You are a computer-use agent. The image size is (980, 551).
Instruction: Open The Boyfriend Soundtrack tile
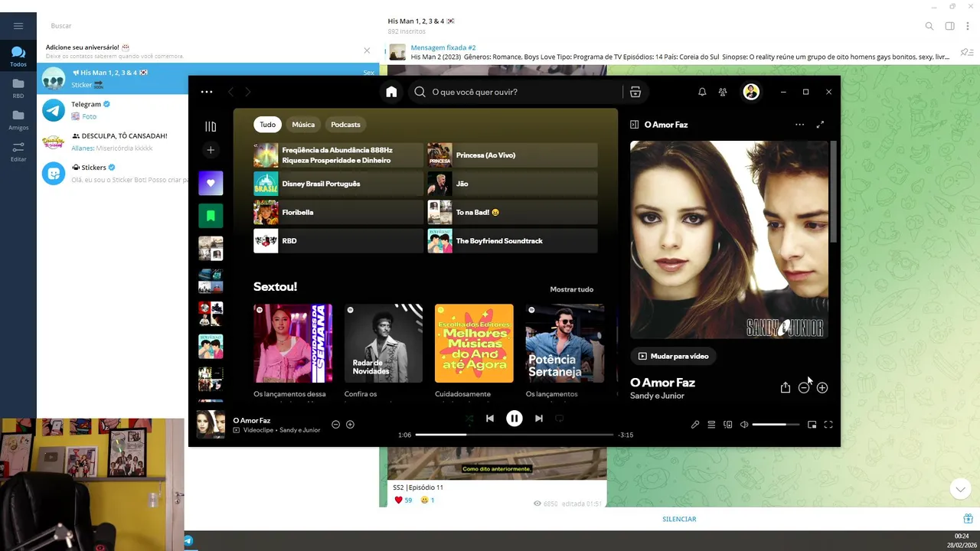click(x=512, y=241)
